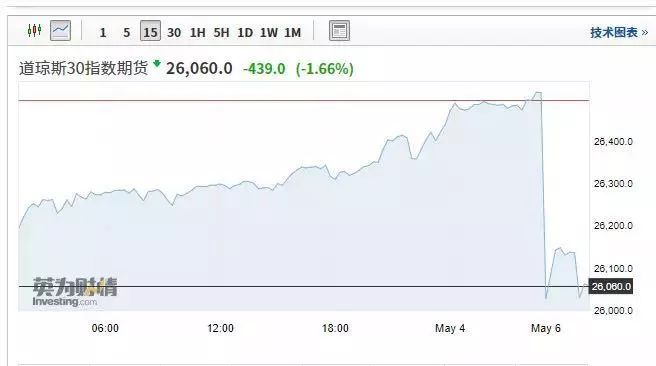Open the 技术图表 technical chart link
Image resolution: width=656 pixels, height=366 pixels.
[x=619, y=33]
